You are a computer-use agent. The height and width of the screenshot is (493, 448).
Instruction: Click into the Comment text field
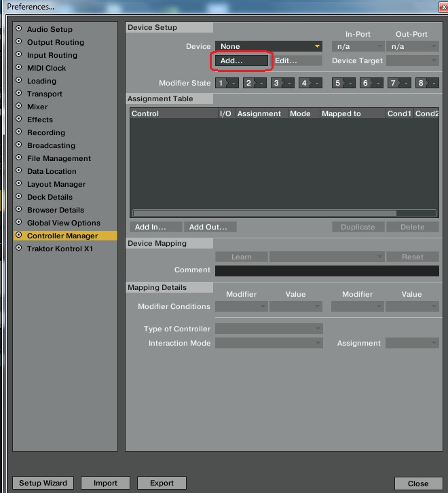(x=327, y=271)
